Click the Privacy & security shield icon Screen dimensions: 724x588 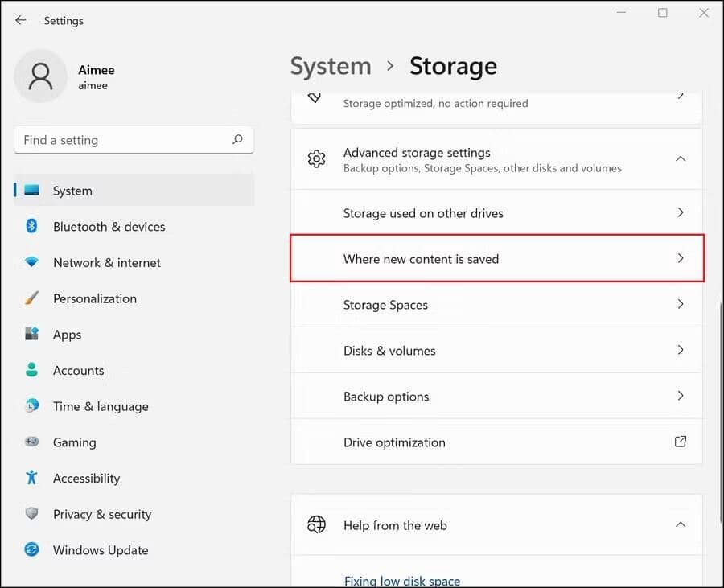pyautogui.click(x=31, y=514)
